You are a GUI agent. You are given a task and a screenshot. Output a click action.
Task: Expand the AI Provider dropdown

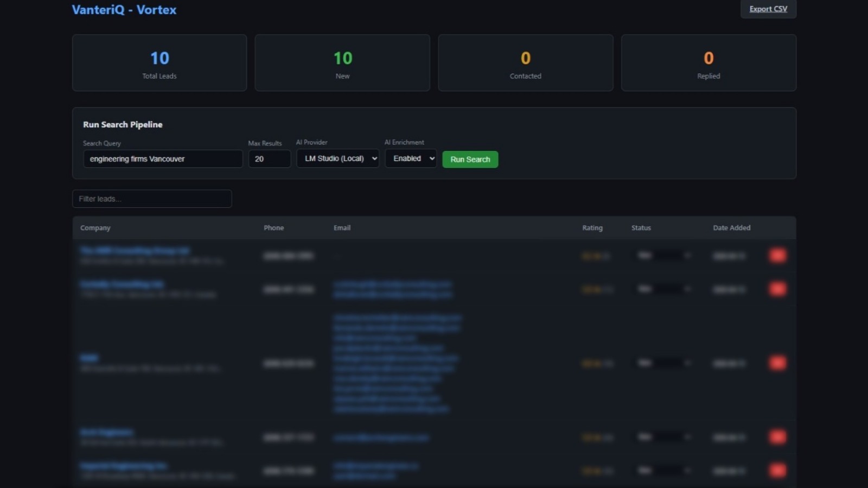click(337, 159)
